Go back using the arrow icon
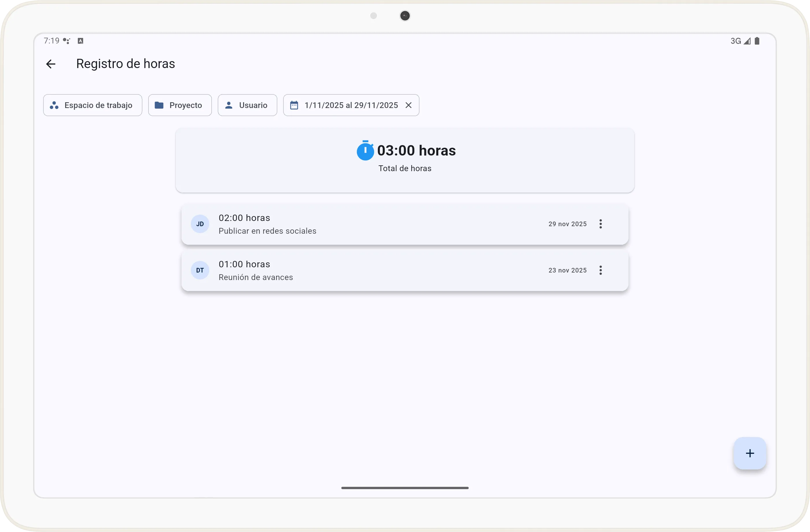The width and height of the screenshot is (810, 532). pyautogui.click(x=51, y=64)
